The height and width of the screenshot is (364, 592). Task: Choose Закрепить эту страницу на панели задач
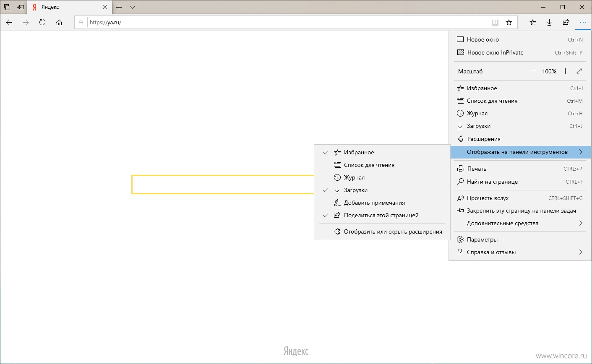click(520, 211)
